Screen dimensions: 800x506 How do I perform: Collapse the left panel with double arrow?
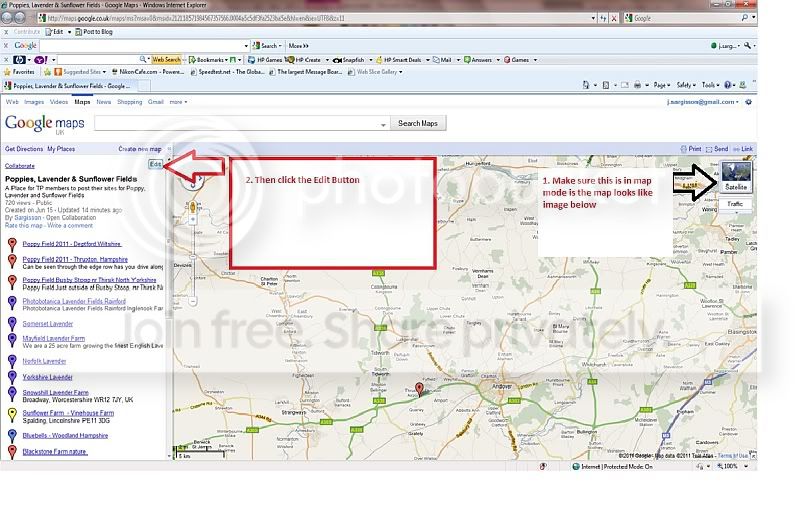(x=169, y=149)
